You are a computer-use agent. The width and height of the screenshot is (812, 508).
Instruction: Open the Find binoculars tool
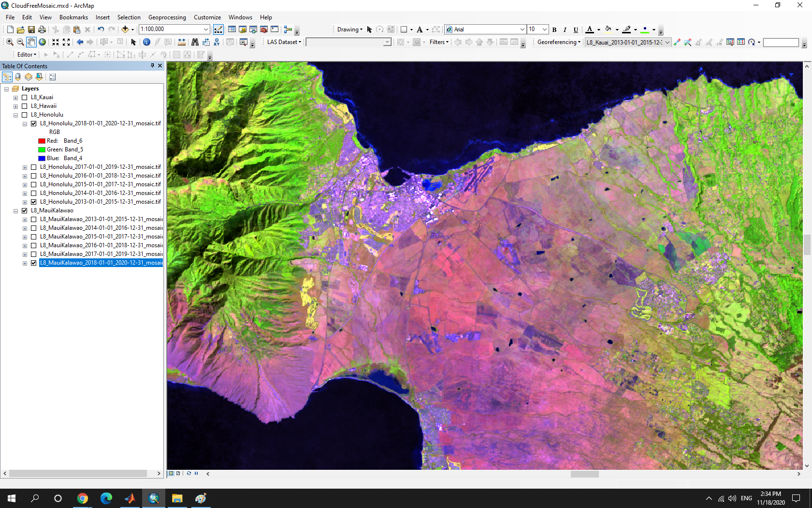[195, 42]
